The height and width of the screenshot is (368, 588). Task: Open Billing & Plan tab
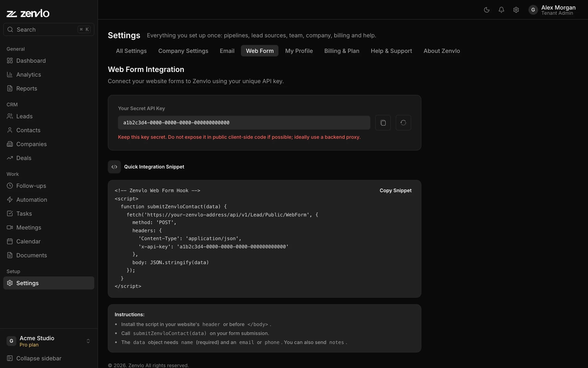click(342, 51)
